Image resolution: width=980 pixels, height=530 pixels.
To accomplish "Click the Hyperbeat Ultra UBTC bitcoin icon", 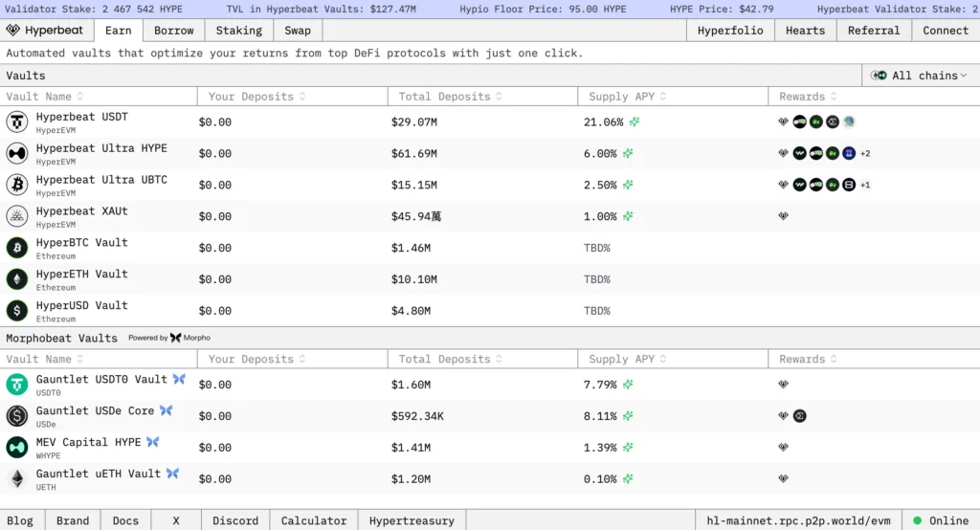I will [x=17, y=185].
